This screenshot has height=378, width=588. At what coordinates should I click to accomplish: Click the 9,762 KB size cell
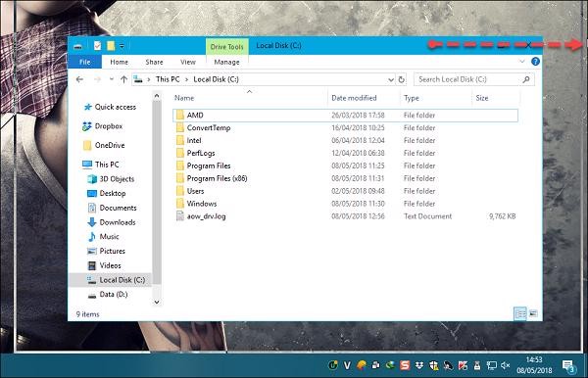click(x=502, y=216)
